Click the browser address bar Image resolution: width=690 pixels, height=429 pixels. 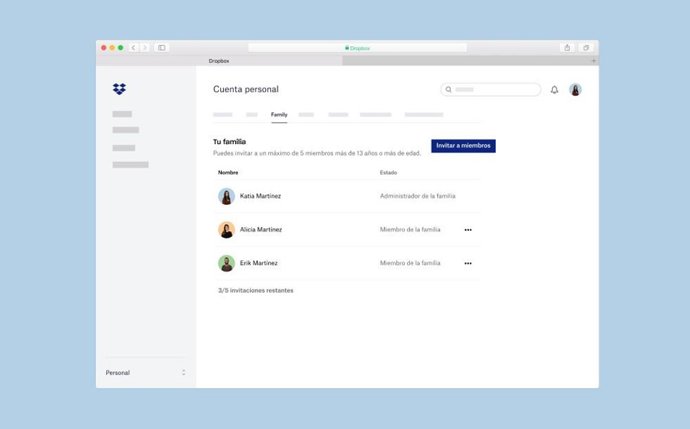coord(357,48)
